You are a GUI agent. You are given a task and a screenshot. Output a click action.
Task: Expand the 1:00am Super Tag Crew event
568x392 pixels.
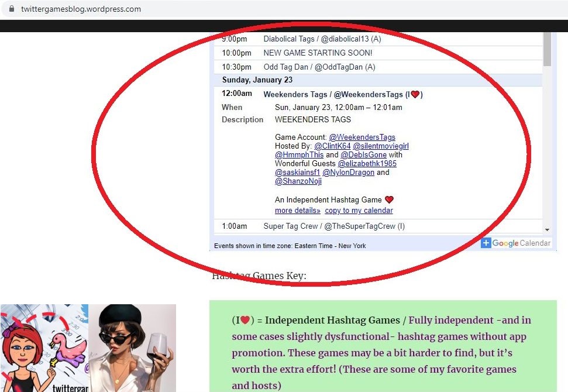coord(334,226)
